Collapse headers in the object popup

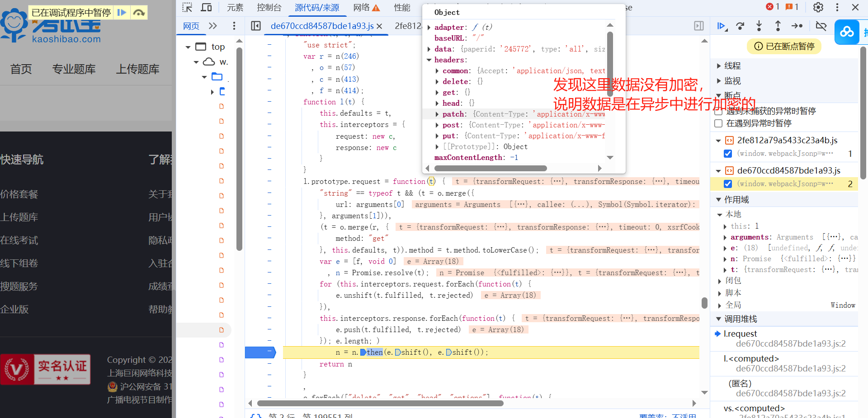(x=429, y=60)
